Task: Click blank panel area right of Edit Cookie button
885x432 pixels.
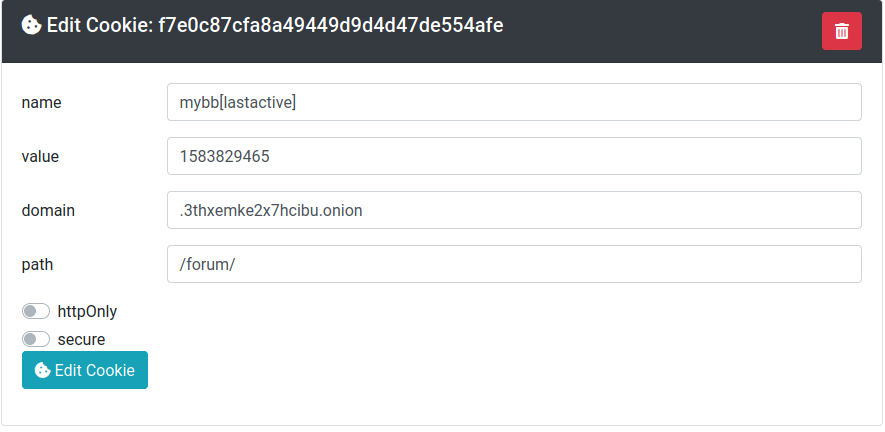Action: [500, 370]
